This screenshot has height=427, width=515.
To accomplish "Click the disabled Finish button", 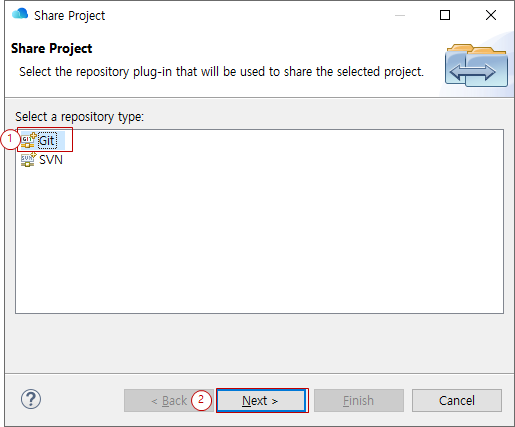I will pyautogui.click(x=359, y=400).
